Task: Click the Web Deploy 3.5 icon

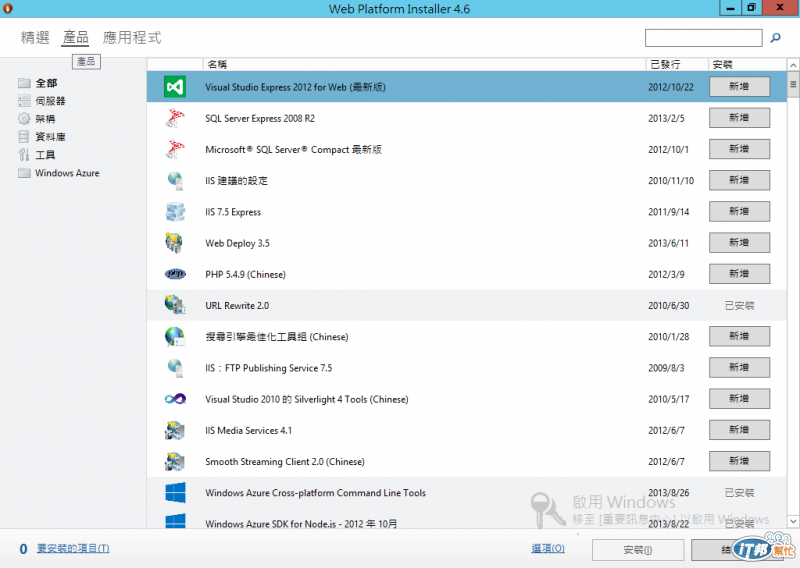Action: click(x=174, y=243)
